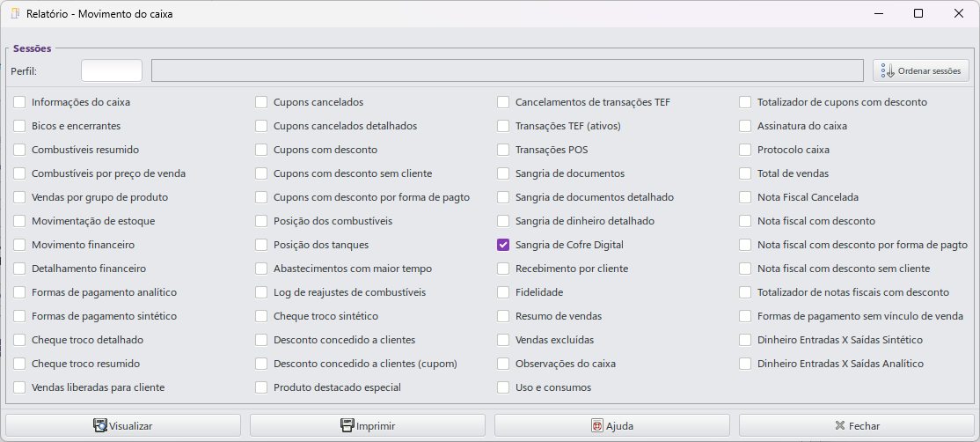
Task: Check Cupons cancelados option
Action: [261, 102]
